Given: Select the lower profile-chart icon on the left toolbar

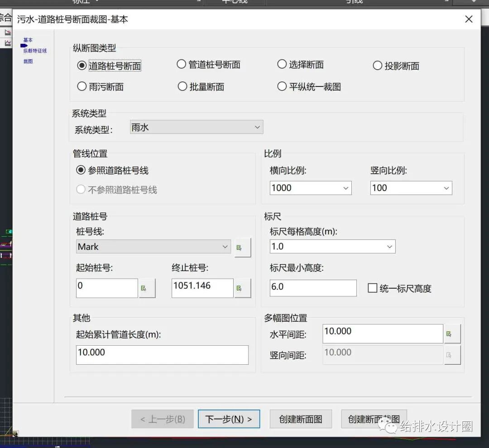Looking at the screenshot, I should [8, 42].
